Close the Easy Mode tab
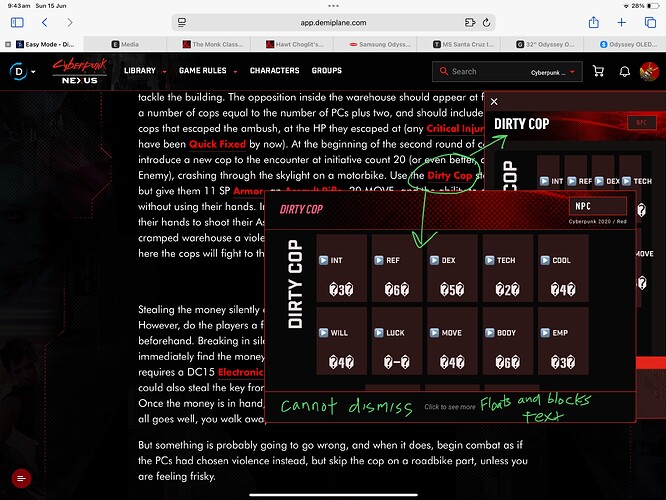The image size is (666, 500). click(8, 44)
